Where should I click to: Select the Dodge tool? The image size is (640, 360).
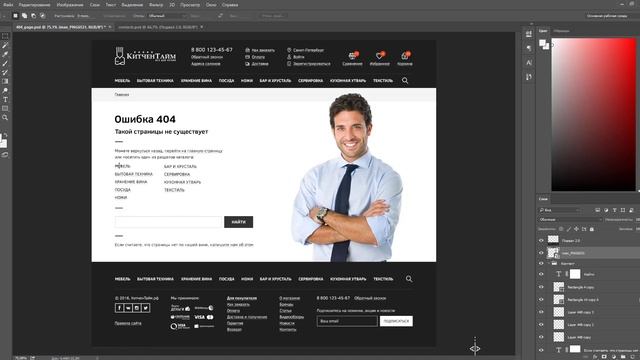pos(5,90)
